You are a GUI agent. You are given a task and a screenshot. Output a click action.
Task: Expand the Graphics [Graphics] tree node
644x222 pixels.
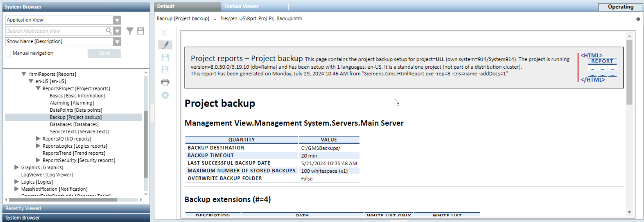coord(17,167)
